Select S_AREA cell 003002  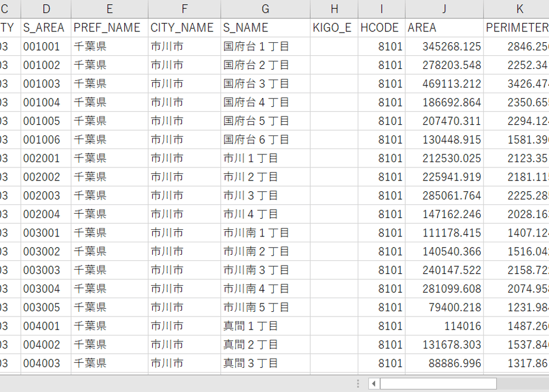pyautogui.click(x=46, y=251)
